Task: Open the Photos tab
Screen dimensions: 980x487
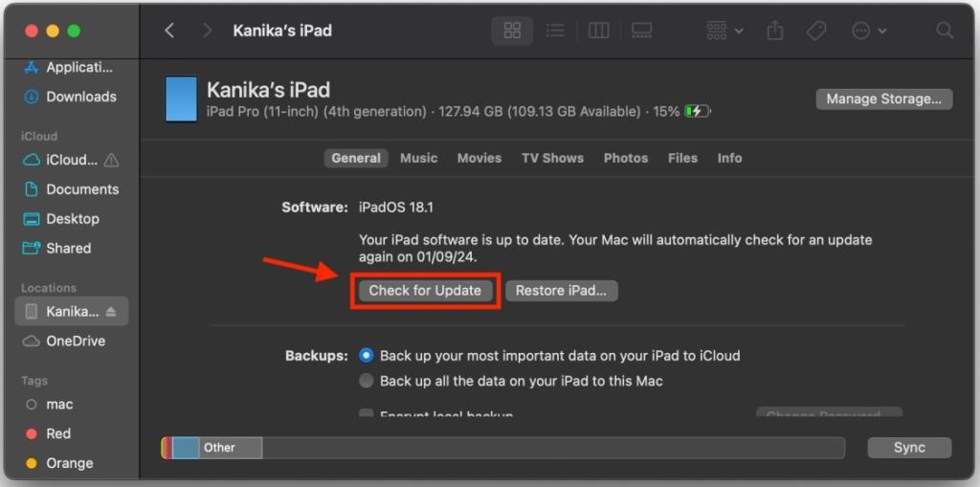Action: click(x=626, y=158)
